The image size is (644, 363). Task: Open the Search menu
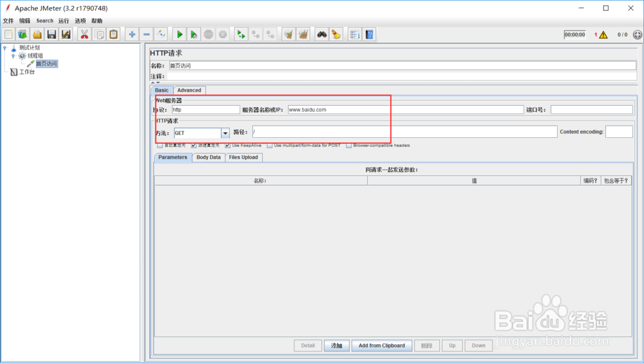tap(45, 21)
